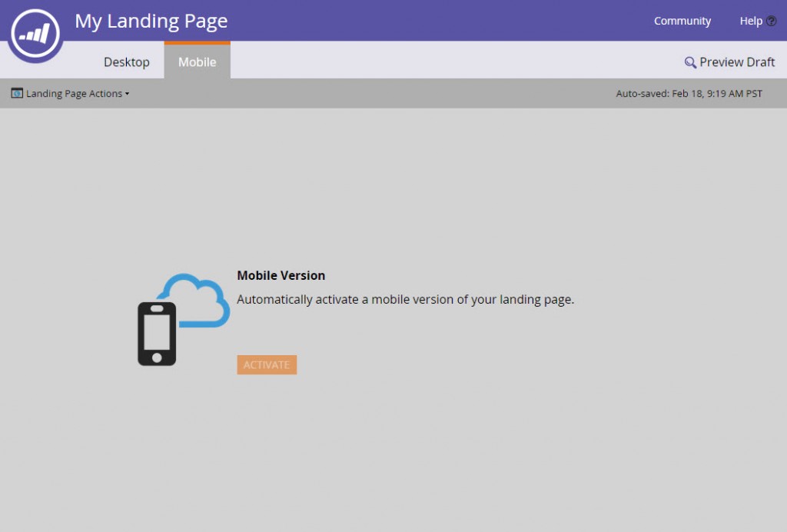This screenshot has height=532, width=787.
Task: Open the Help question mark icon
Action: pyautogui.click(x=770, y=21)
